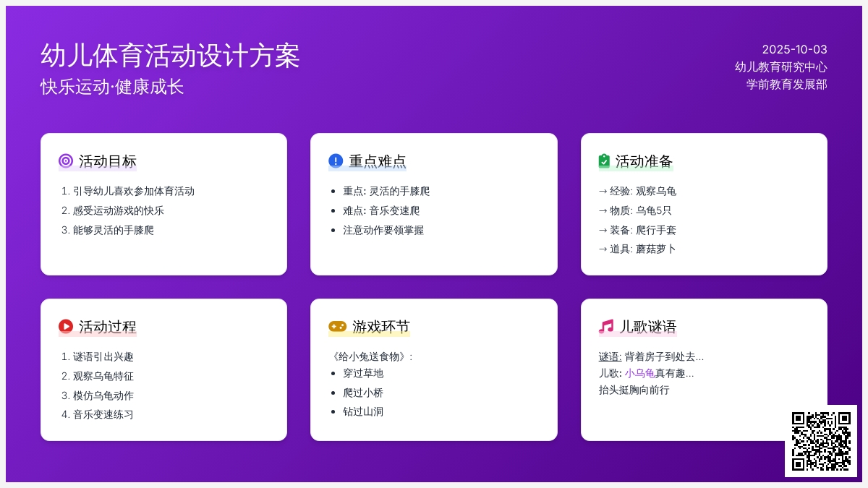Select the main title 幼儿体育活动设计方案

[170, 56]
